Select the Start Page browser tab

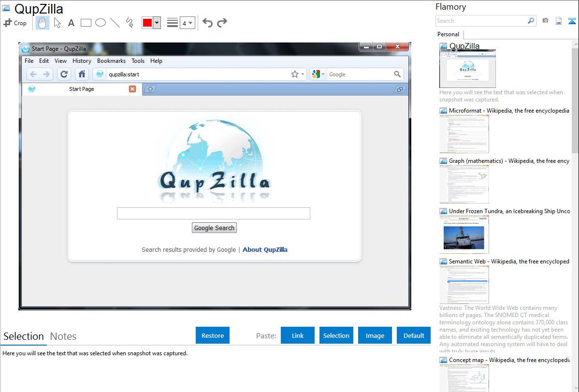coord(82,89)
